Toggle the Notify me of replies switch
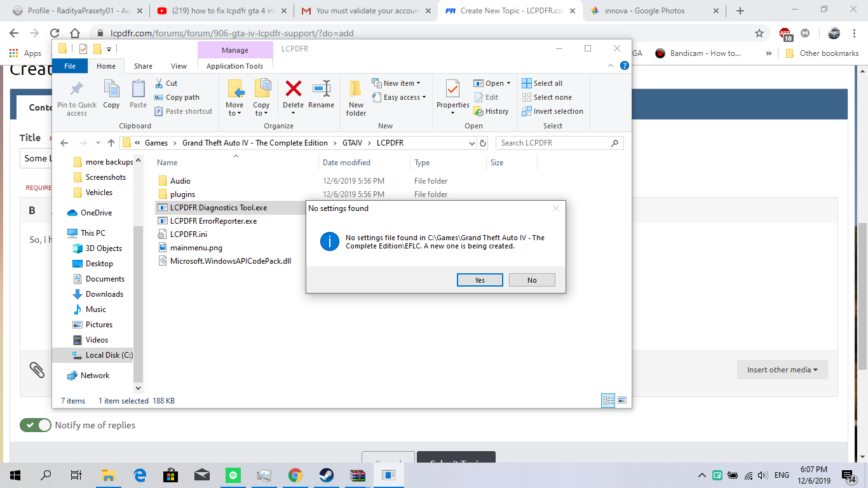This screenshot has height=488, width=868. (36, 425)
